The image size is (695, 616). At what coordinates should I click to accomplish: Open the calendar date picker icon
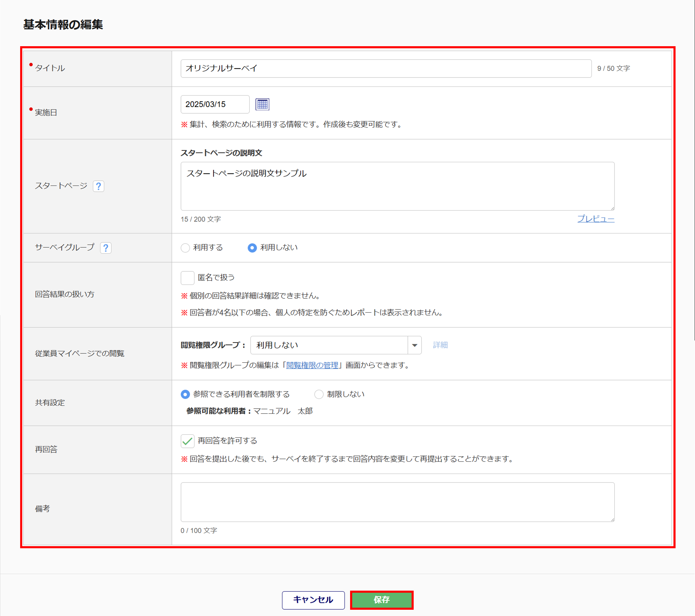pos(262,104)
